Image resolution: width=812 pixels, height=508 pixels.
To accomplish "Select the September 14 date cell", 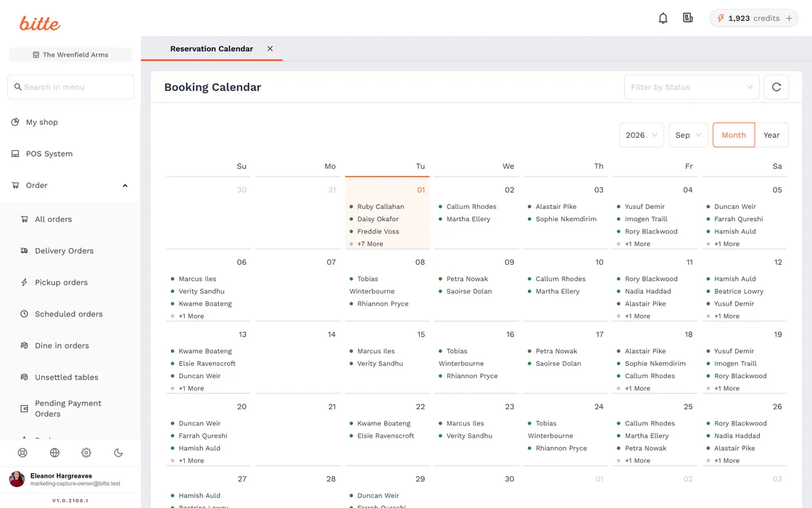I will coord(298,358).
